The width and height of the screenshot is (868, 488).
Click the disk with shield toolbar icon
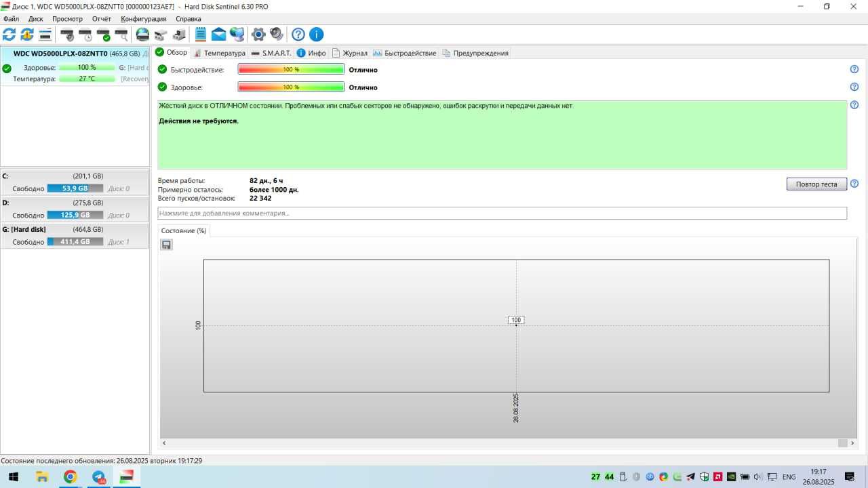point(67,35)
